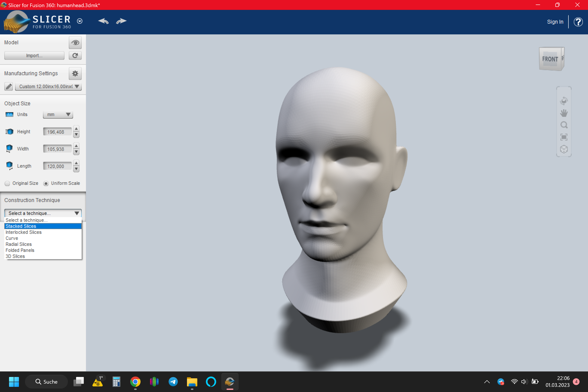Choose Interlocked Slices from the list
The width and height of the screenshot is (588, 392).
tap(23, 232)
